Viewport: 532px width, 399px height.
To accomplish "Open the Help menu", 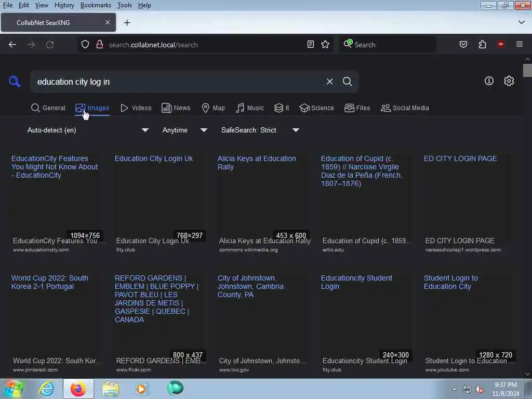I will click(144, 5).
